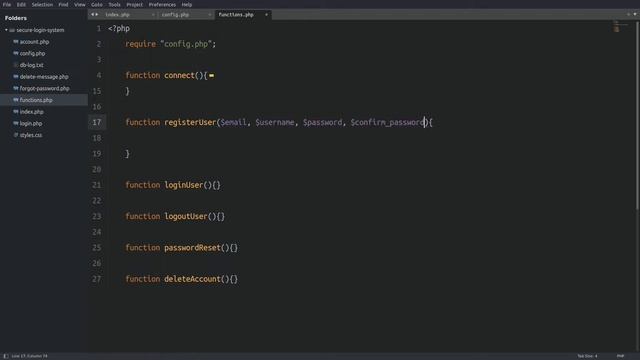Click the loginUser function name
The height and width of the screenshot is (360, 640).
click(184, 185)
